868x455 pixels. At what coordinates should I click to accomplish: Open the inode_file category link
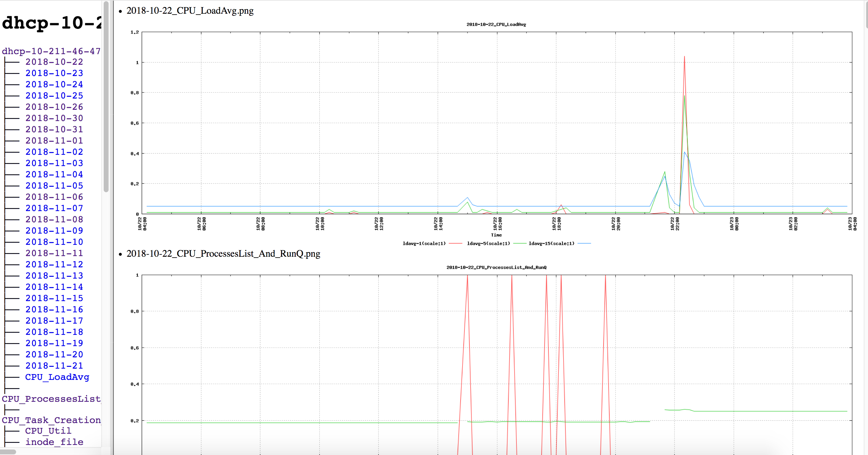54,442
